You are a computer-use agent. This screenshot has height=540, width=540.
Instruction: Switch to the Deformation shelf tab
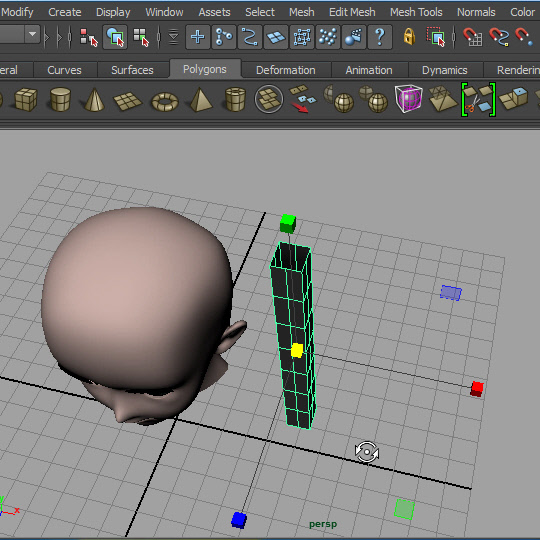(285, 70)
